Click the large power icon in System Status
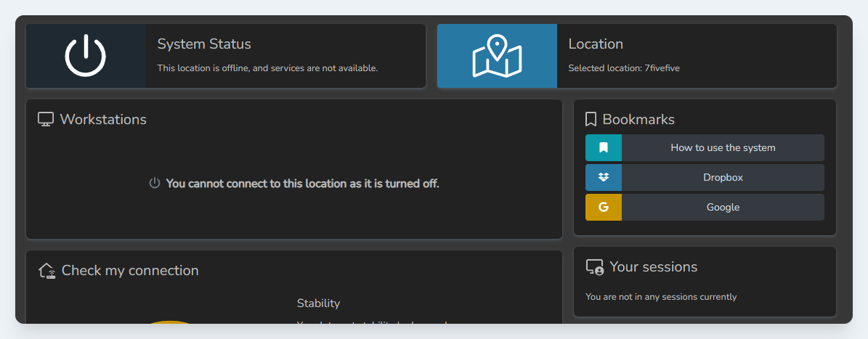 point(86,56)
